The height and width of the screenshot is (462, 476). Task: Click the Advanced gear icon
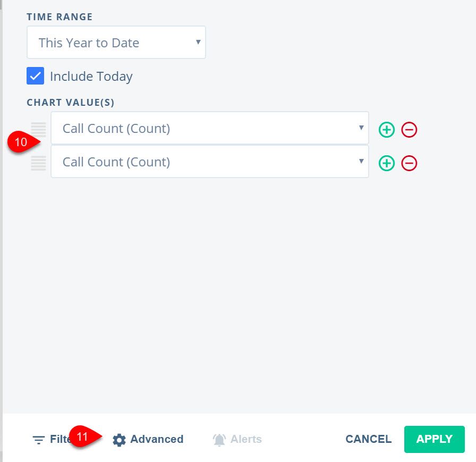click(120, 440)
